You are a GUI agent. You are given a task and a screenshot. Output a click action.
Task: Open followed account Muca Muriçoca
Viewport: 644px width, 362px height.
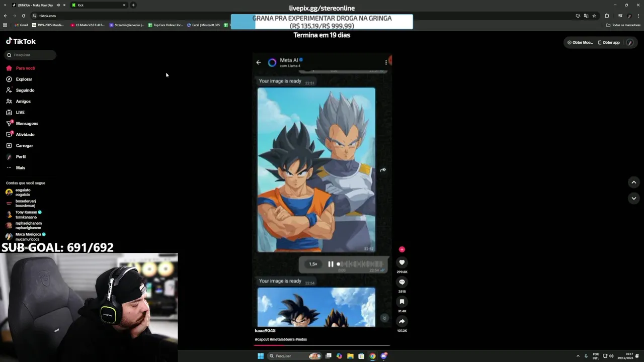pyautogui.click(x=26, y=237)
